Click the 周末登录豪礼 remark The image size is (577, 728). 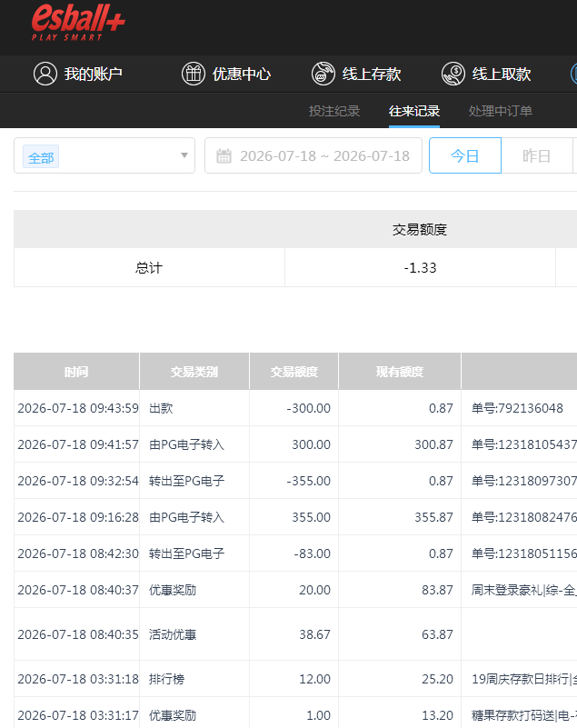click(x=524, y=590)
